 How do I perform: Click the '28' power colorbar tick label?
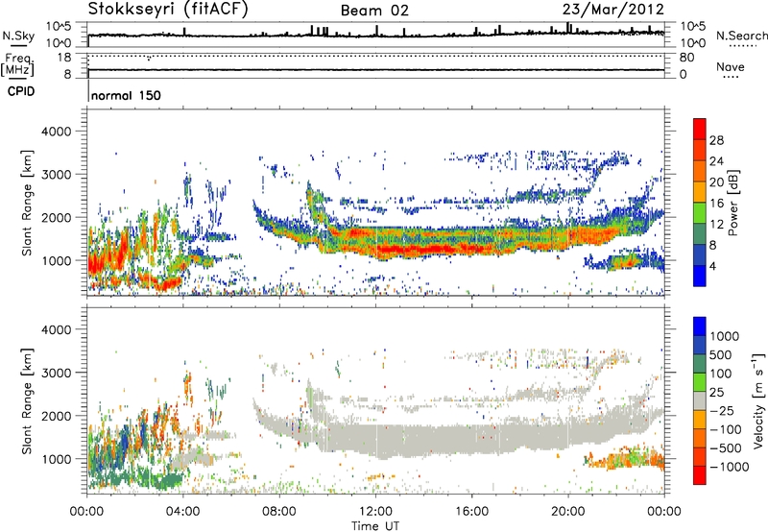point(716,140)
